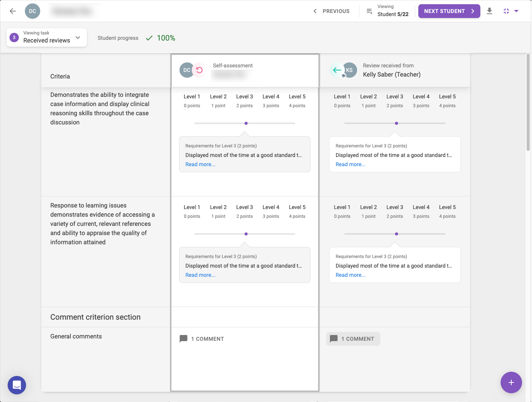Screen dimensions: 532x402
Task: Open self-assessment 1 COMMENT under General comments
Action: click(x=202, y=339)
